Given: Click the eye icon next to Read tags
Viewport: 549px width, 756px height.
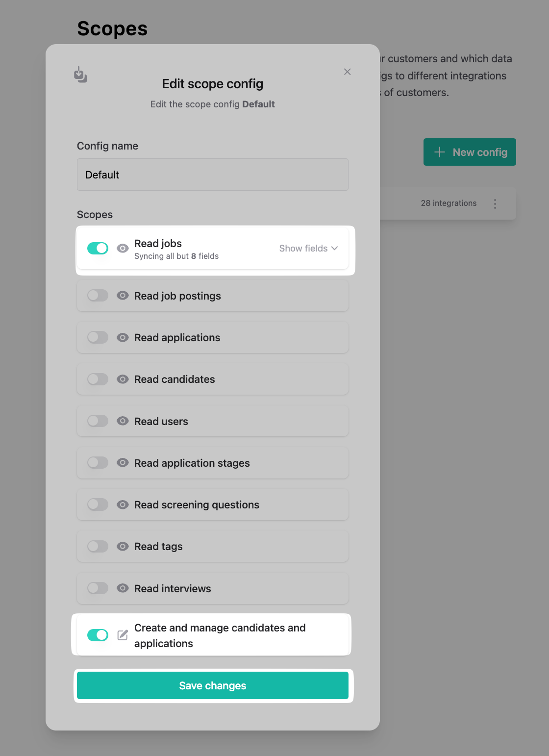Looking at the screenshot, I should (123, 546).
